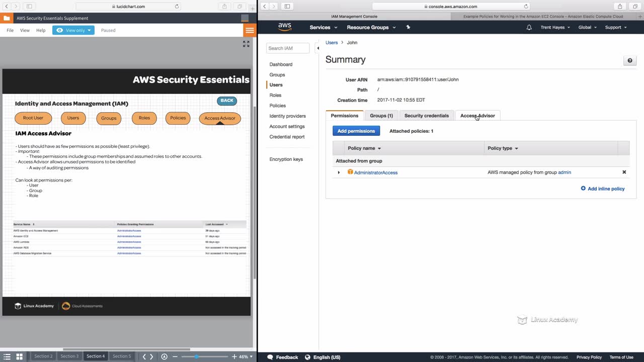Open the admin group link
This screenshot has height=362, width=644.
point(565,172)
